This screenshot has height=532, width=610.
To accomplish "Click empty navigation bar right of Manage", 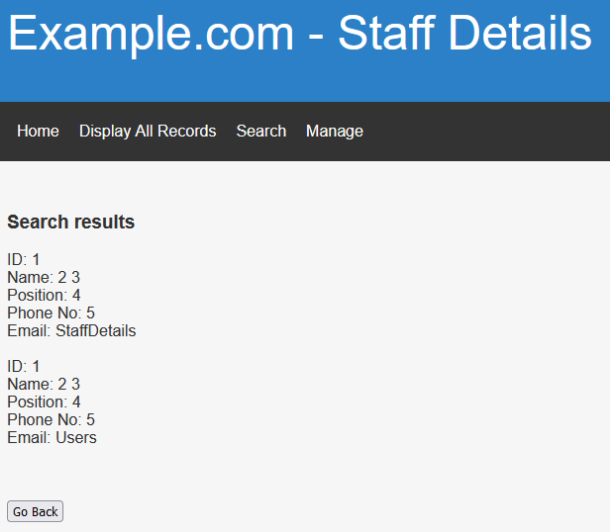I will [490, 131].
